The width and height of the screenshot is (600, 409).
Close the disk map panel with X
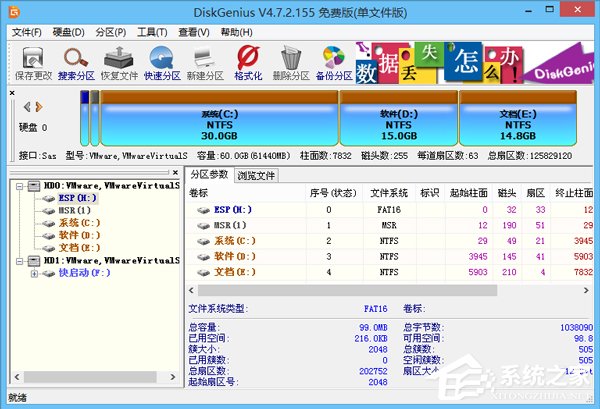[x=13, y=93]
